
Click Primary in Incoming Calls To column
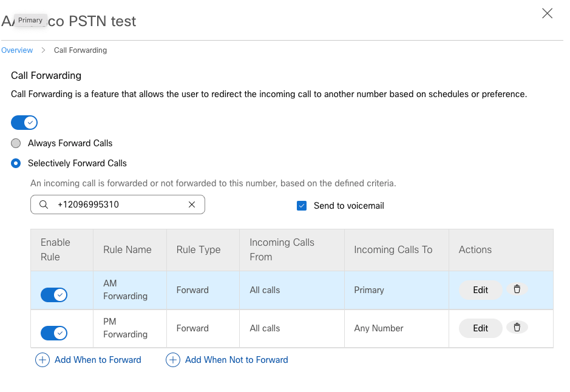click(x=369, y=290)
